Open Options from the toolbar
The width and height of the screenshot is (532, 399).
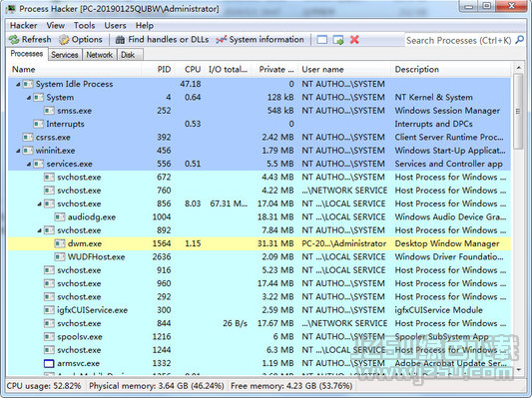pyautogui.click(x=81, y=40)
